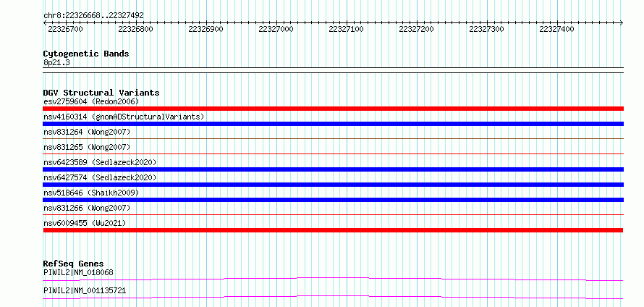Click ruler position label 22327200
This screenshot has height=307, width=644.
coord(417,29)
